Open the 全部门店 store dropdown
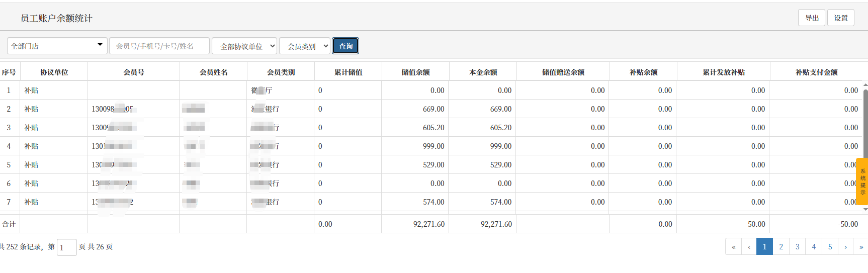Image resolution: width=868 pixels, height=273 pixels. tap(57, 46)
